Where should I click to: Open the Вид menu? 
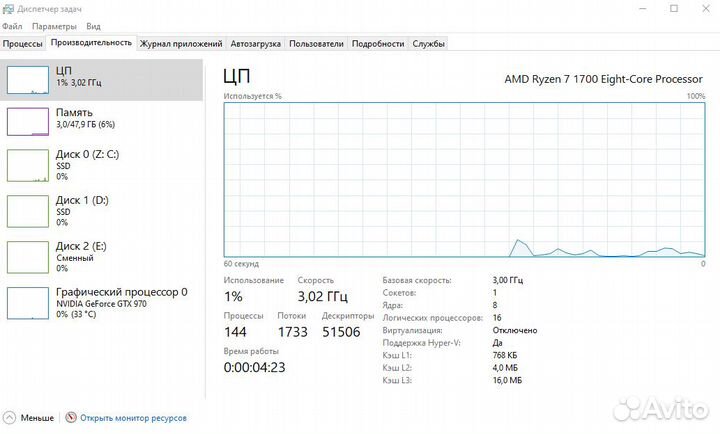93,26
